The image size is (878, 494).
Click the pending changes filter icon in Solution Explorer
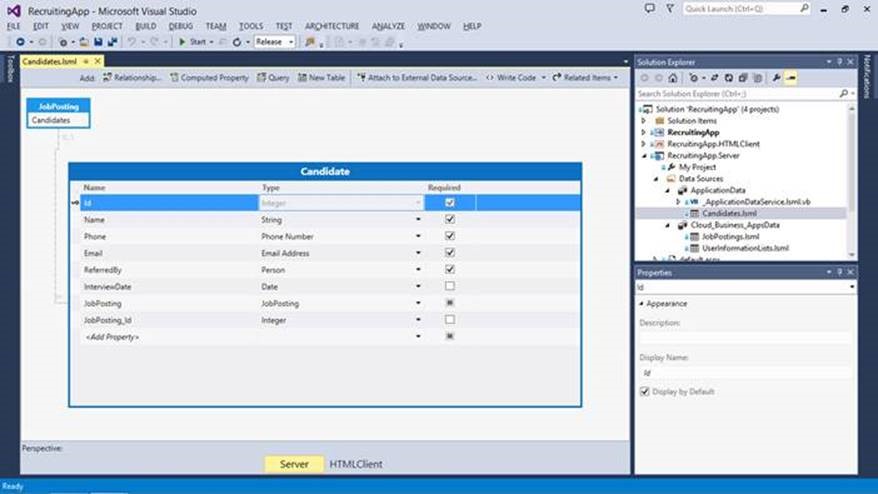[x=694, y=78]
